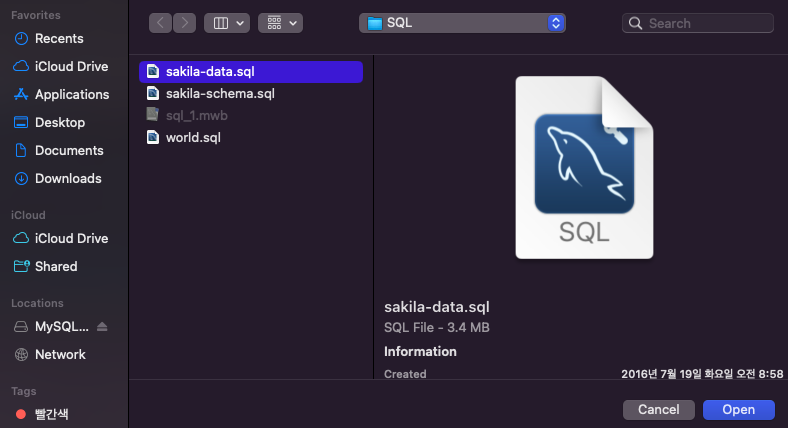Click the search magnifier icon

pyautogui.click(x=635, y=23)
